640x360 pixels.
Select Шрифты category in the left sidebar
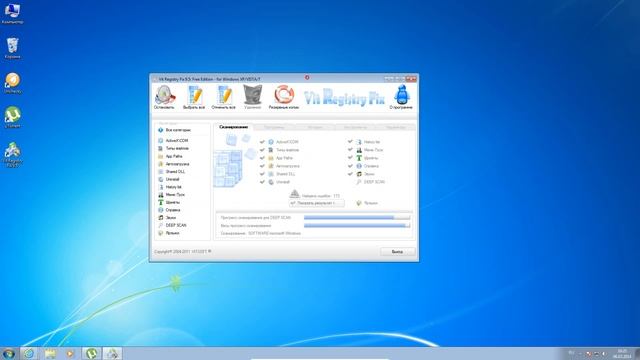pos(169,202)
